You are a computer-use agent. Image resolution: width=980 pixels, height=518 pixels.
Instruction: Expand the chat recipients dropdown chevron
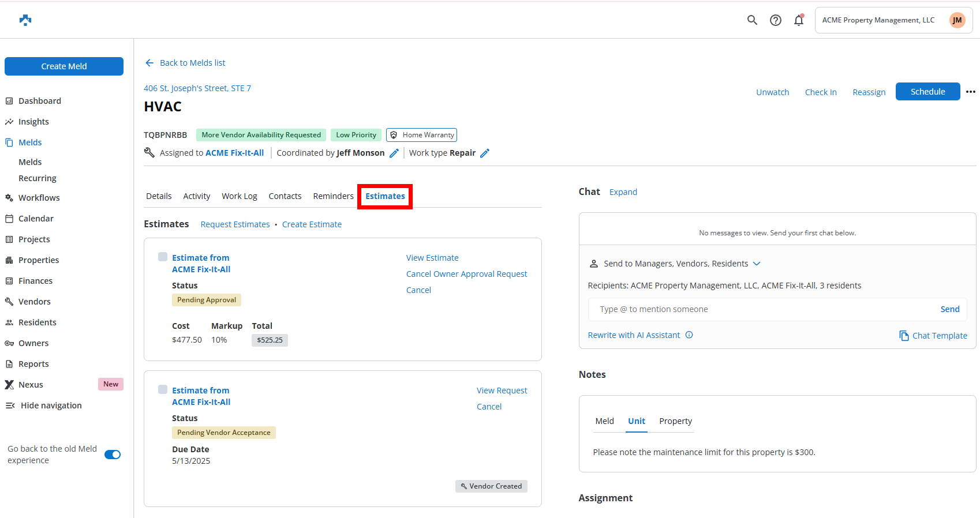coord(757,264)
